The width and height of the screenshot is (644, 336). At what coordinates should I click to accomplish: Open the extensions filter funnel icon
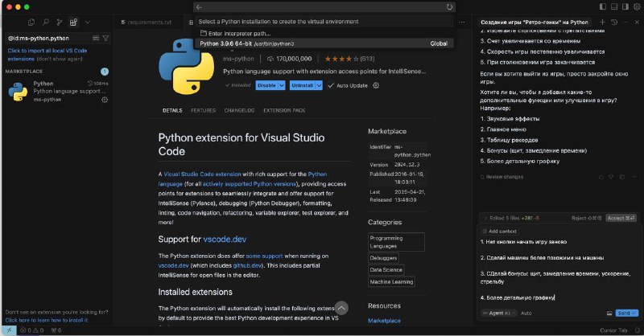coord(105,38)
